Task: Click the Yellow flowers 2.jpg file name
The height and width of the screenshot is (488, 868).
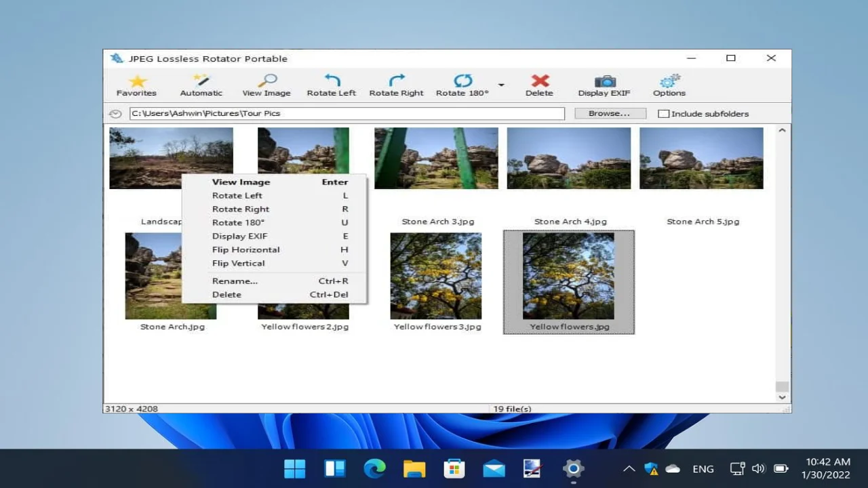Action: click(305, 327)
